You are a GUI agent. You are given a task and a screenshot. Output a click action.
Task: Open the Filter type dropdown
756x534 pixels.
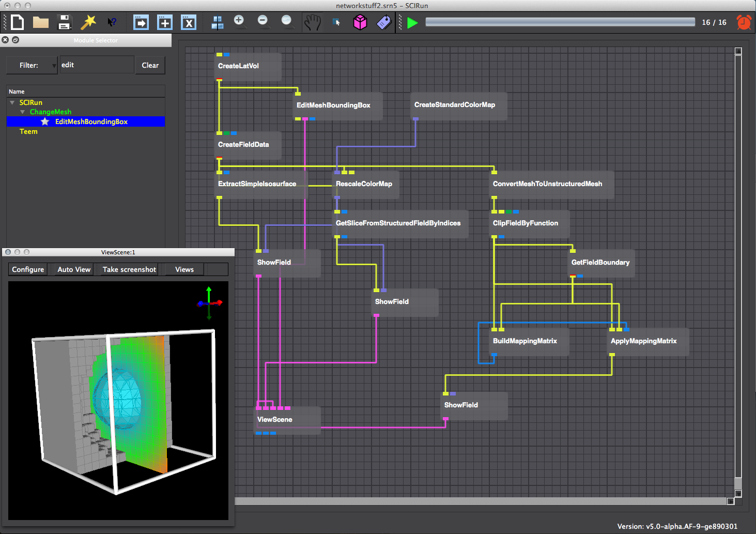coord(32,65)
